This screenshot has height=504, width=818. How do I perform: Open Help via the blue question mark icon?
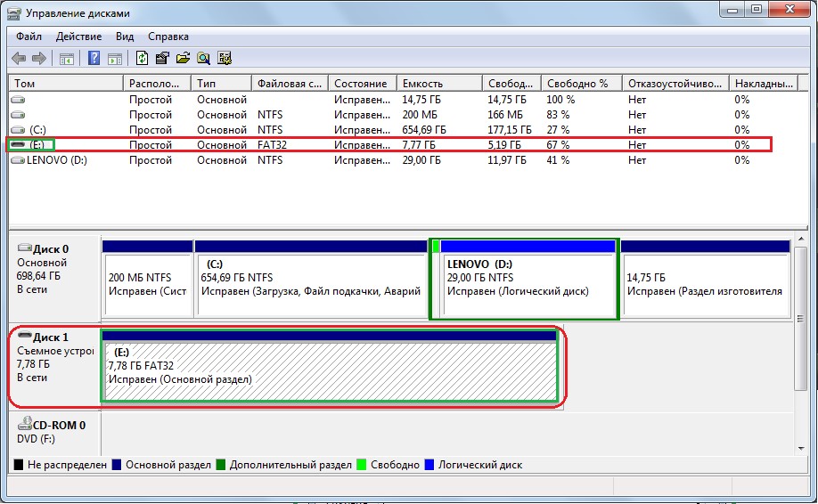(94, 59)
